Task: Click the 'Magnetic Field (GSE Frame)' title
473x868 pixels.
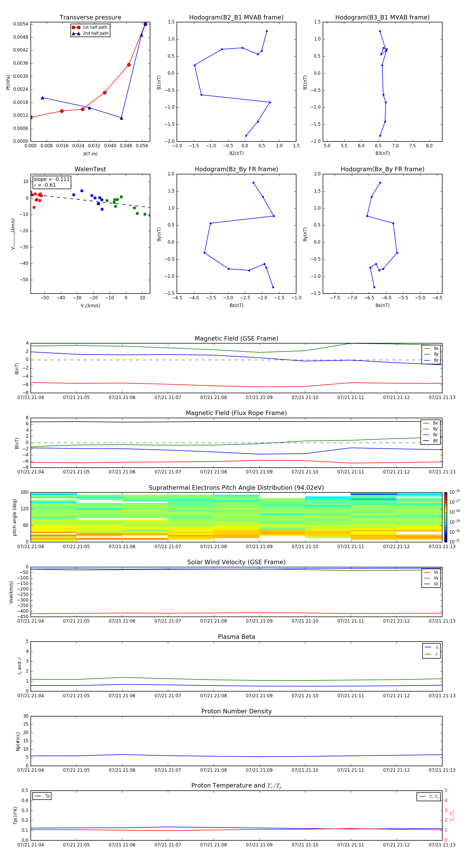Action: pos(236,339)
